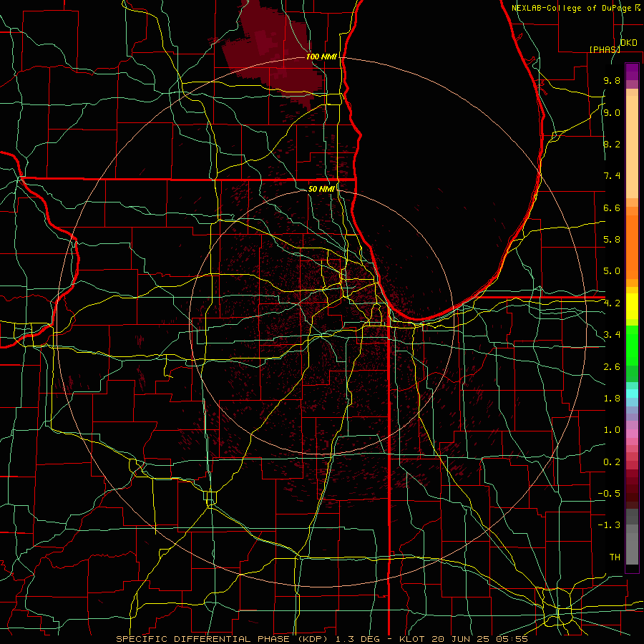The image size is (644, 644).
Task: Click the 5.0 value on the color scale
Action: pos(612,271)
